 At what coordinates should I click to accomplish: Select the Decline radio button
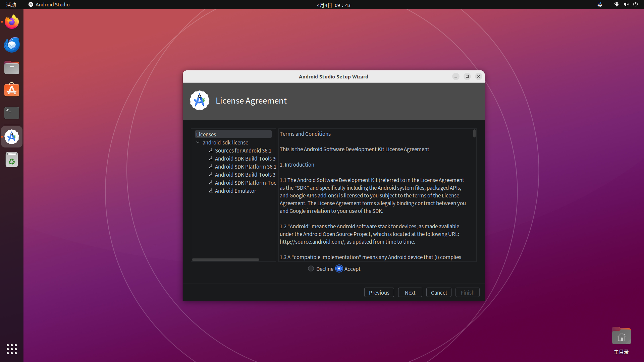pos(311,268)
